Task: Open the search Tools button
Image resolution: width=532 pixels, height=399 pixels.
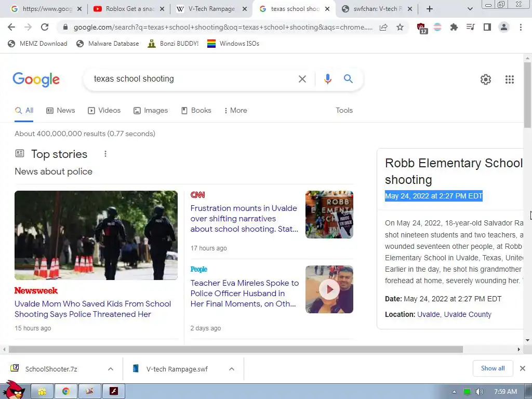Action: click(x=344, y=111)
